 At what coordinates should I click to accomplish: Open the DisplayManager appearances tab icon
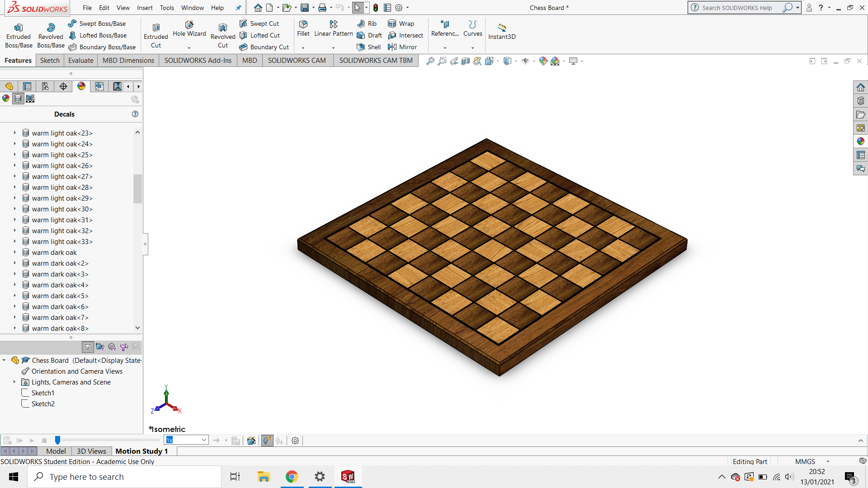point(81,86)
